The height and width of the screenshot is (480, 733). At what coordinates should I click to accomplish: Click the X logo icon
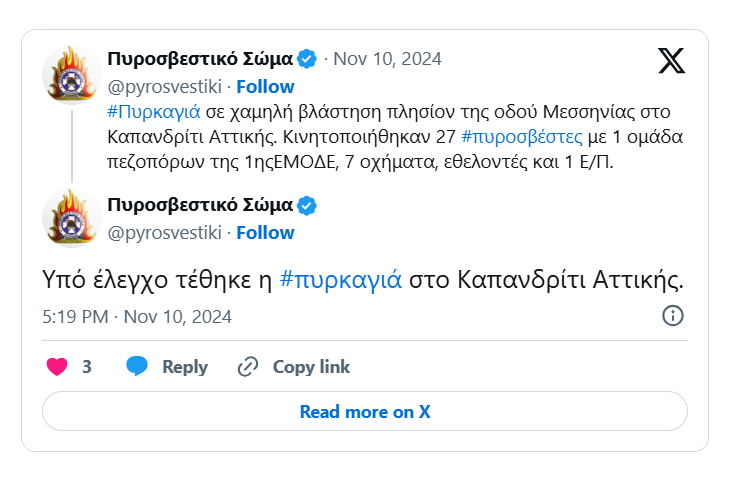click(672, 61)
